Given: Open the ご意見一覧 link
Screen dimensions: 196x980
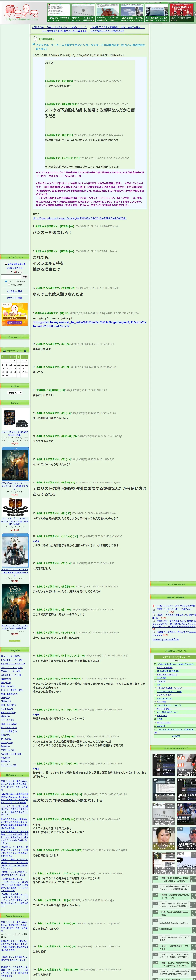Looking at the screenshot, I should pyautogui.click(x=15, y=291).
